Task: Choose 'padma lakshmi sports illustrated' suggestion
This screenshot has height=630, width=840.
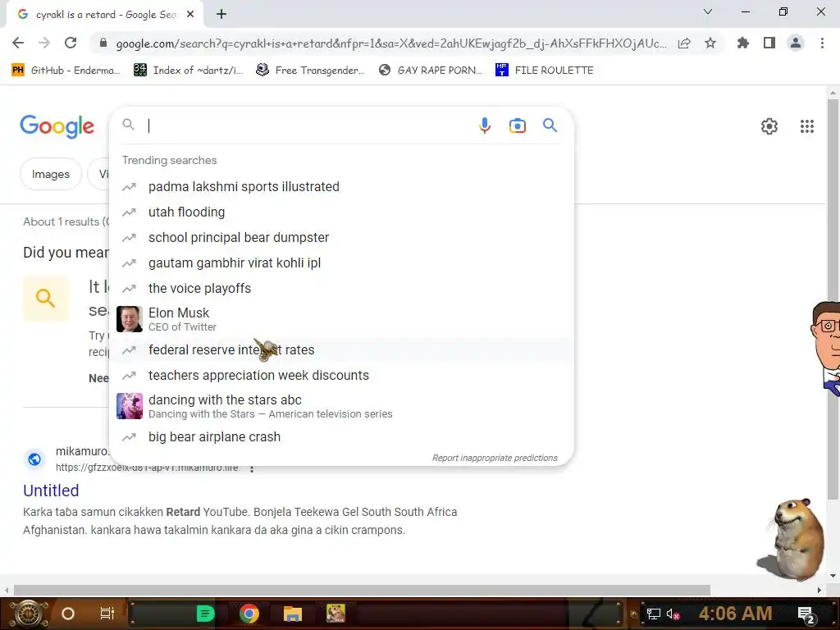Action: tap(341, 186)
